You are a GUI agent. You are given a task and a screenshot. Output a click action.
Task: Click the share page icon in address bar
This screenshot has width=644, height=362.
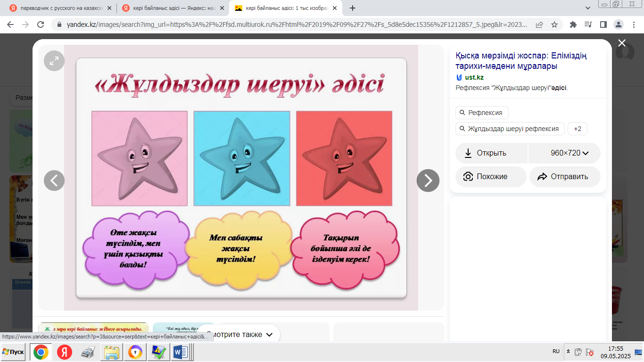pos(539,25)
